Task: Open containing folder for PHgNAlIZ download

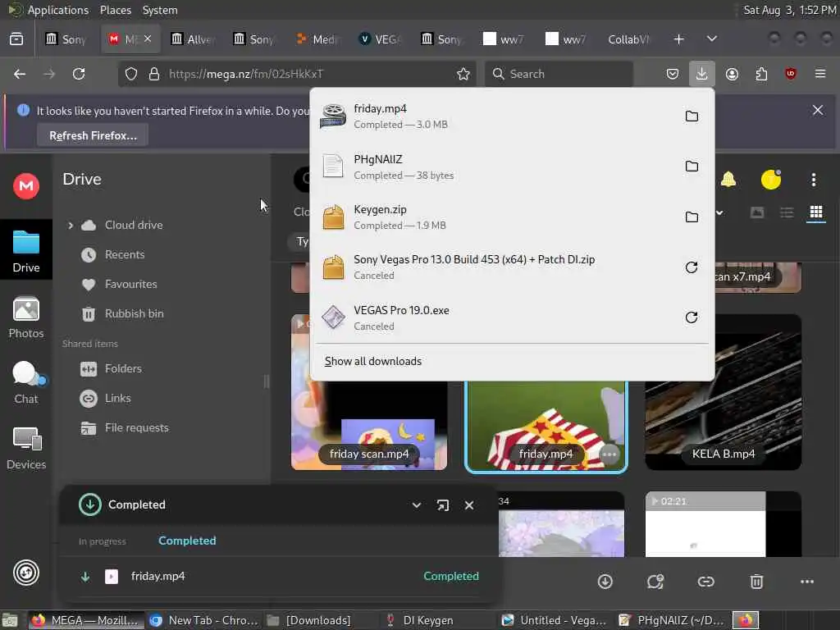Action: pos(692,167)
